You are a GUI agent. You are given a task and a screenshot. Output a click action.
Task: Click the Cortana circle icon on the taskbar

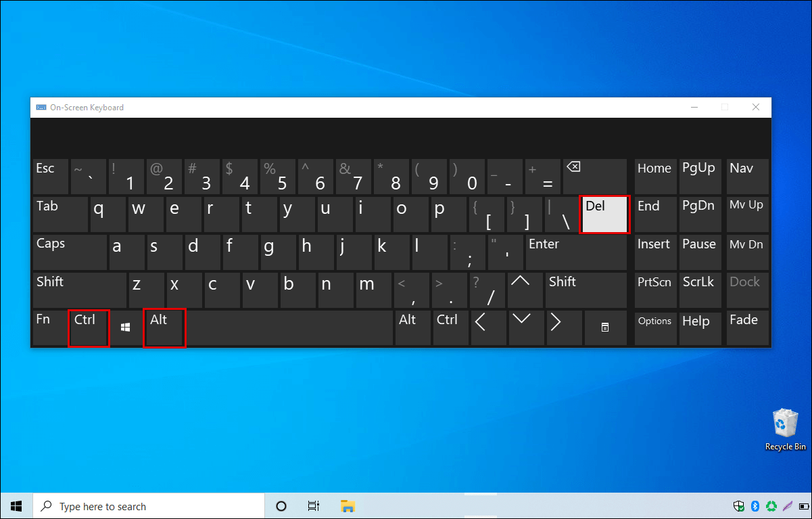point(281,505)
